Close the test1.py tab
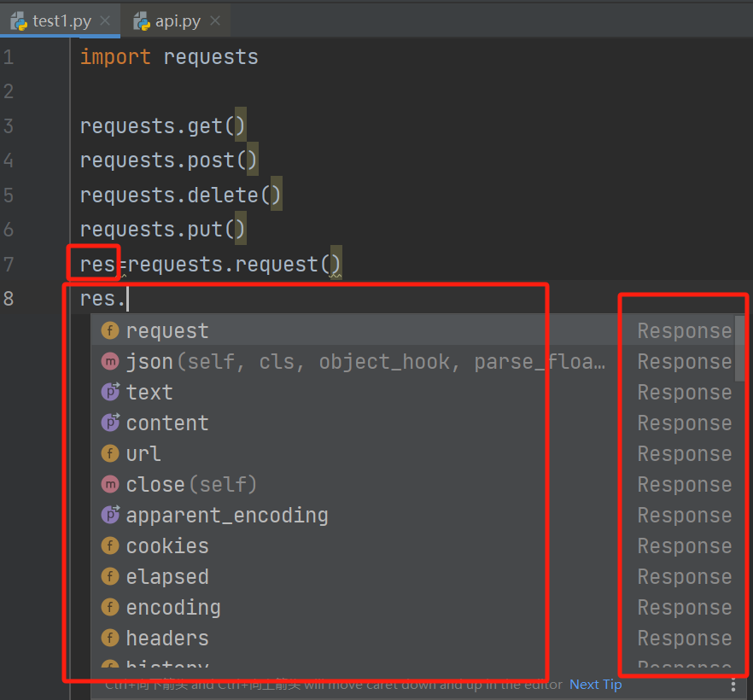The height and width of the screenshot is (700, 753). point(105,21)
